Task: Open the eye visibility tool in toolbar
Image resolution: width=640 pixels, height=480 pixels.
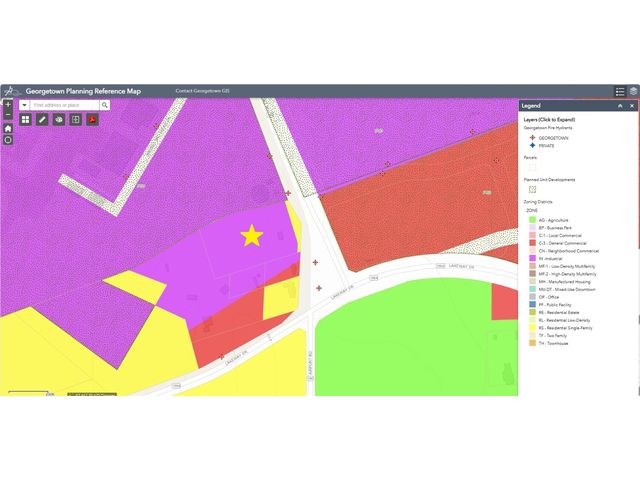Action: 59,119
